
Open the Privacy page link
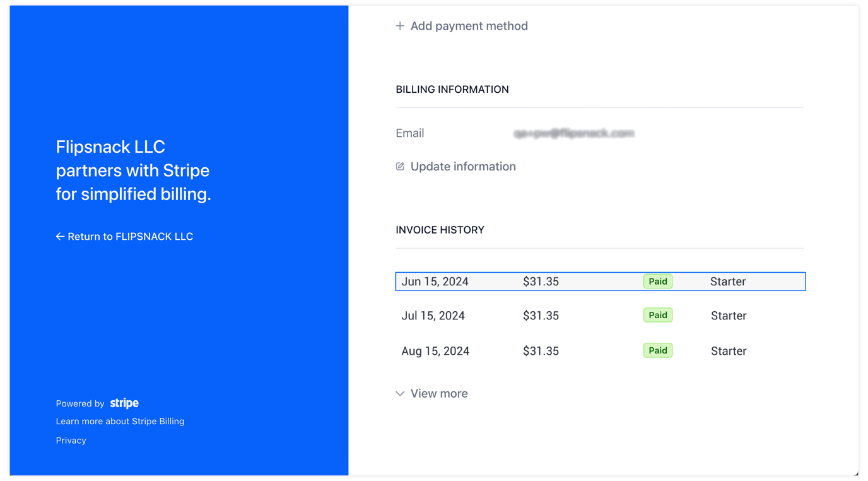[x=71, y=440]
